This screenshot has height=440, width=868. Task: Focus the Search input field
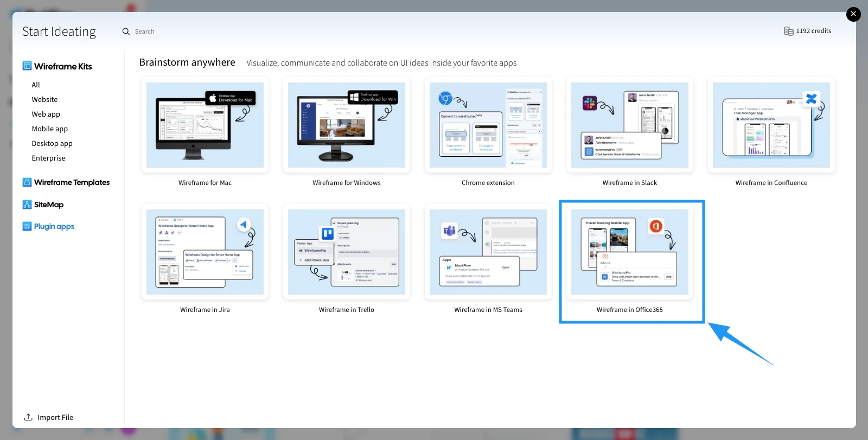145,31
